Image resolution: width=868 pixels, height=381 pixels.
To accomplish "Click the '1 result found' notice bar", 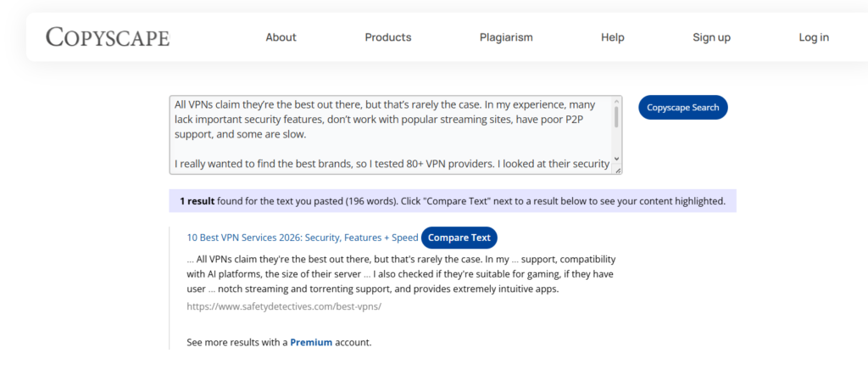I will click(452, 201).
